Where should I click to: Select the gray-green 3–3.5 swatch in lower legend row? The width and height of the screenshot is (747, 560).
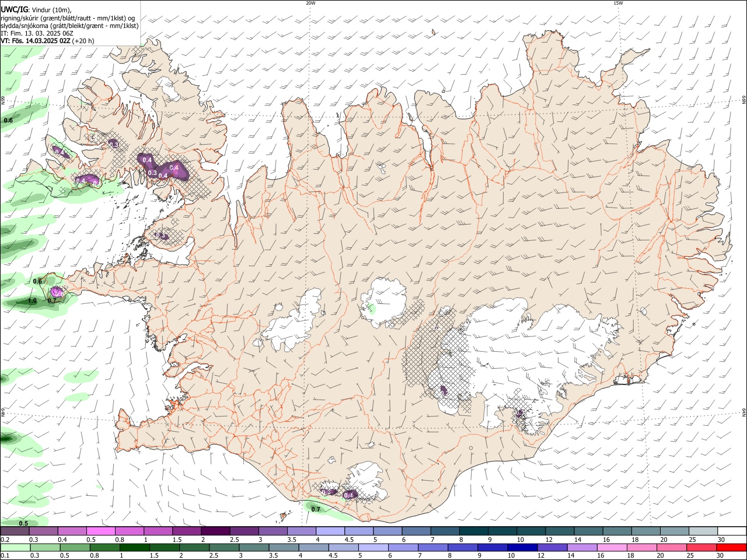(254, 548)
